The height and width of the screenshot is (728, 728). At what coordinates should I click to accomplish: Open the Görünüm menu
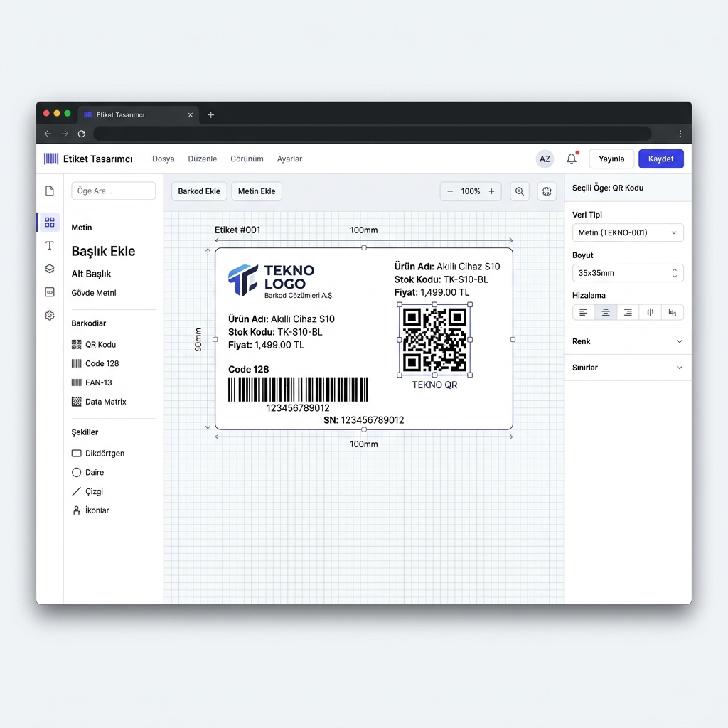pyautogui.click(x=247, y=159)
